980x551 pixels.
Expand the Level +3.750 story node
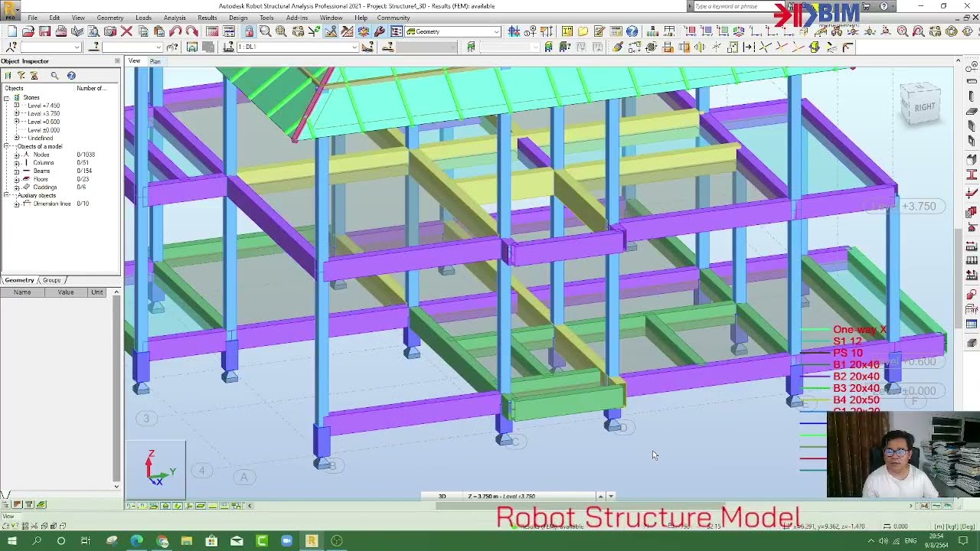point(17,113)
